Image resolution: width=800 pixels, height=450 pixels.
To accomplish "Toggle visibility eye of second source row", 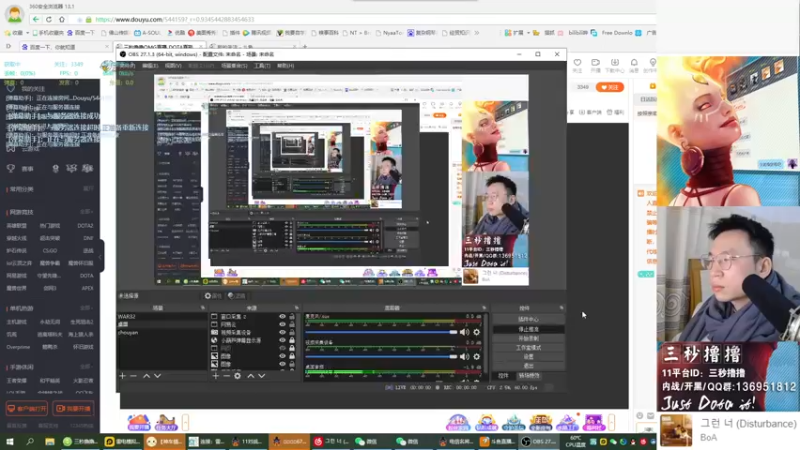I will click(x=282, y=324).
